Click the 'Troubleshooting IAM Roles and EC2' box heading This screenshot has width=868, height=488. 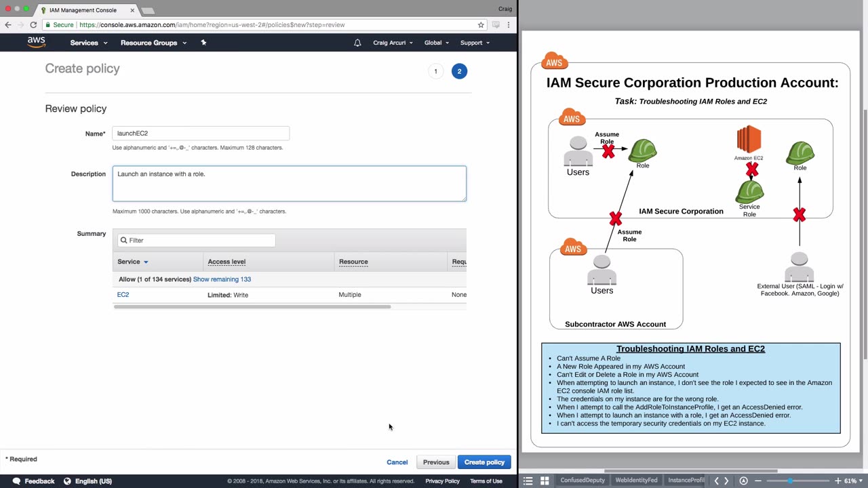(x=690, y=349)
